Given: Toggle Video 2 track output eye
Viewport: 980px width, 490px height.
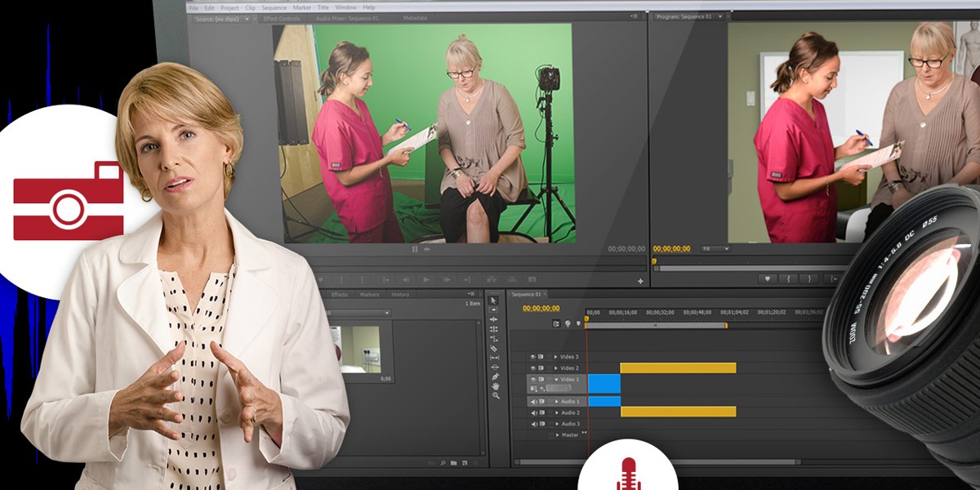Looking at the screenshot, I should click(x=533, y=368).
